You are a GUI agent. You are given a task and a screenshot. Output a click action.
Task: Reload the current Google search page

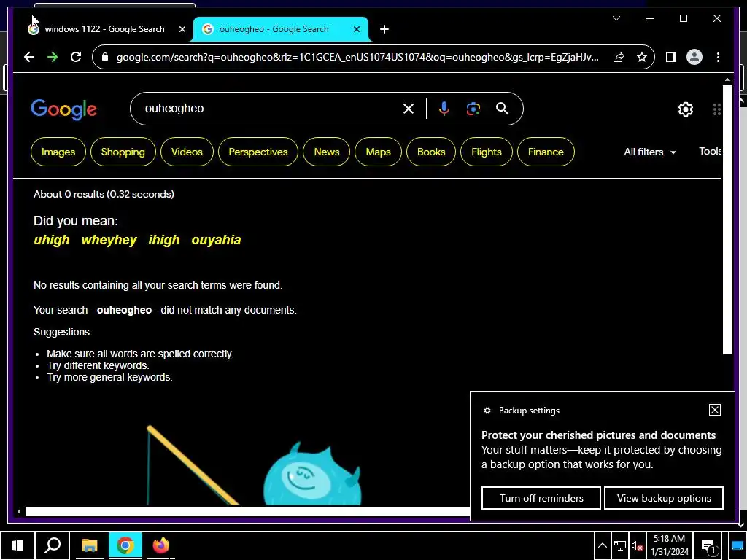pyautogui.click(x=76, y=57)
